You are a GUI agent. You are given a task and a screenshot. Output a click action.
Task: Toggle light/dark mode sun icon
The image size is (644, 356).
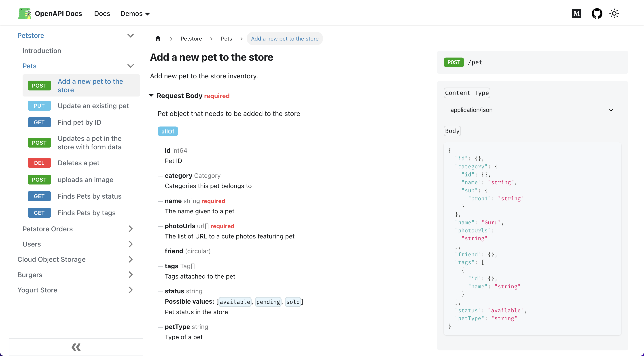coord(614,13)
